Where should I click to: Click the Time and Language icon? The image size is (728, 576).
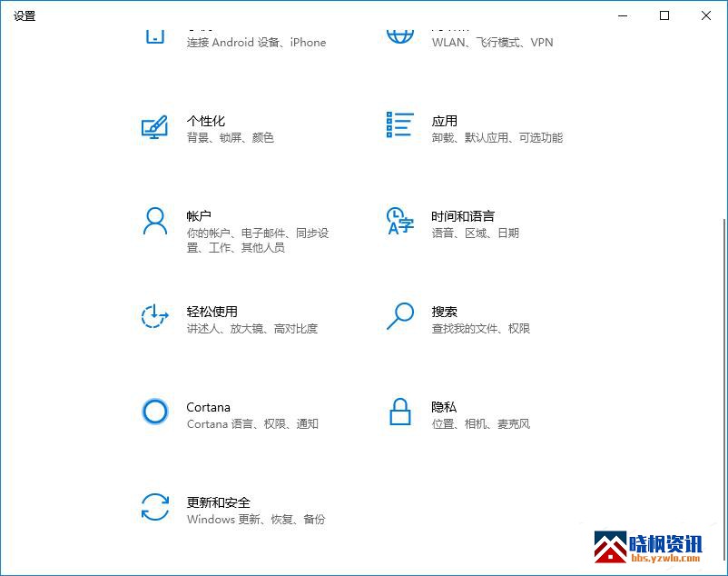pos(399,221)
